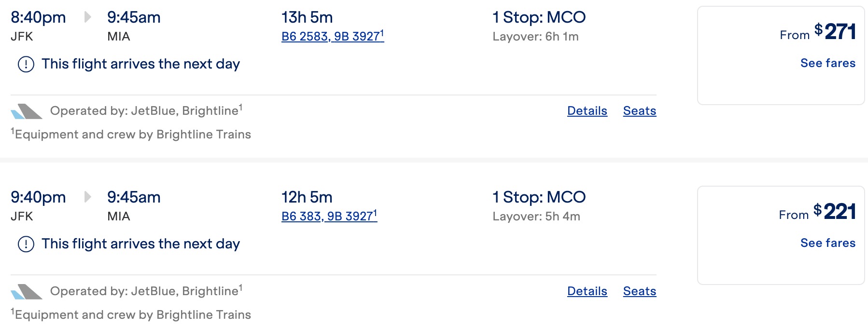
Task: Select the From $271 fare card
Action: [781, 55]
